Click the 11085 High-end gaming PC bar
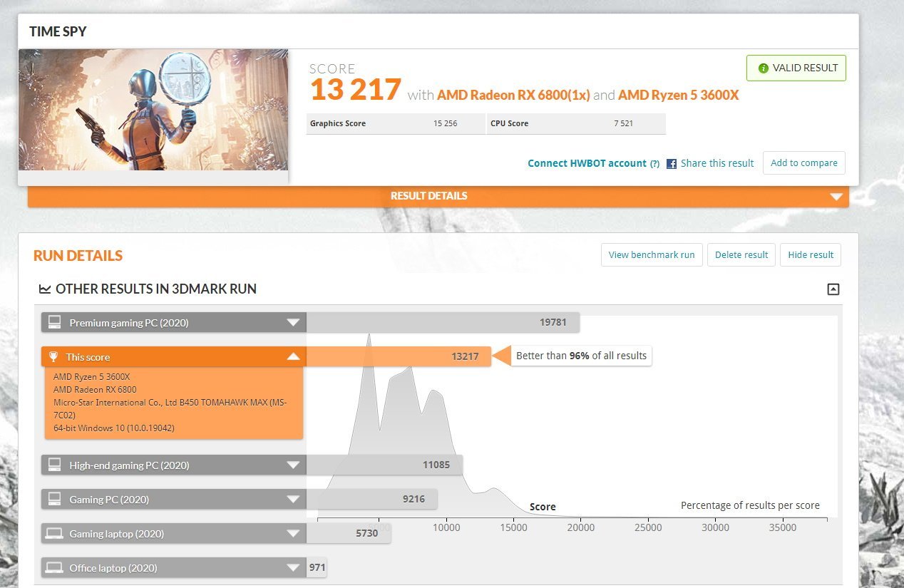This screenshot has width=904, height=588. point(384,465)
